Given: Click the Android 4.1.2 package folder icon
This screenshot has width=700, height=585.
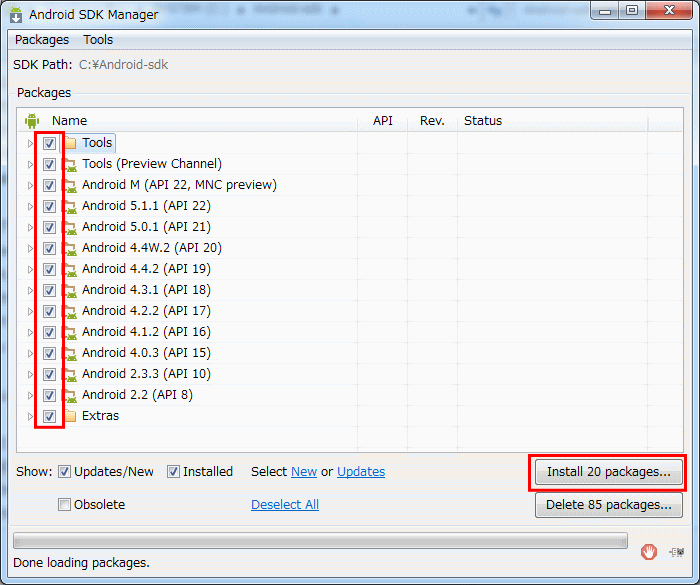Looking at the screenshot, I should coord(71,332).
